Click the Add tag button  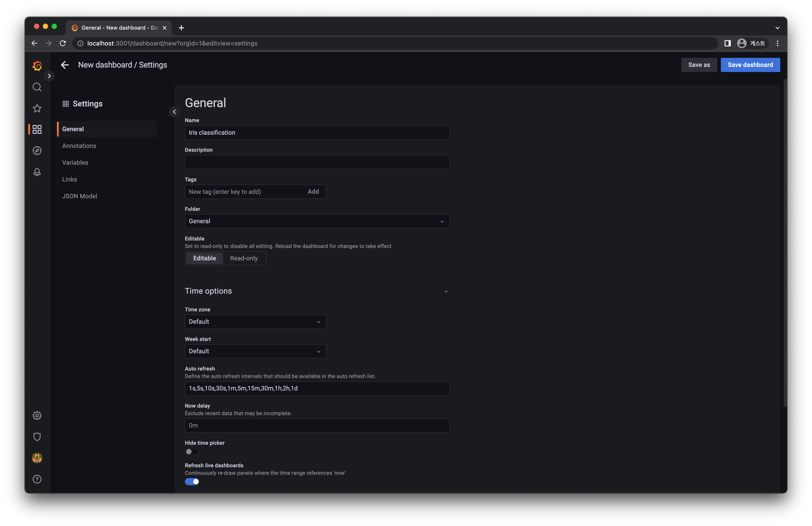313,191
